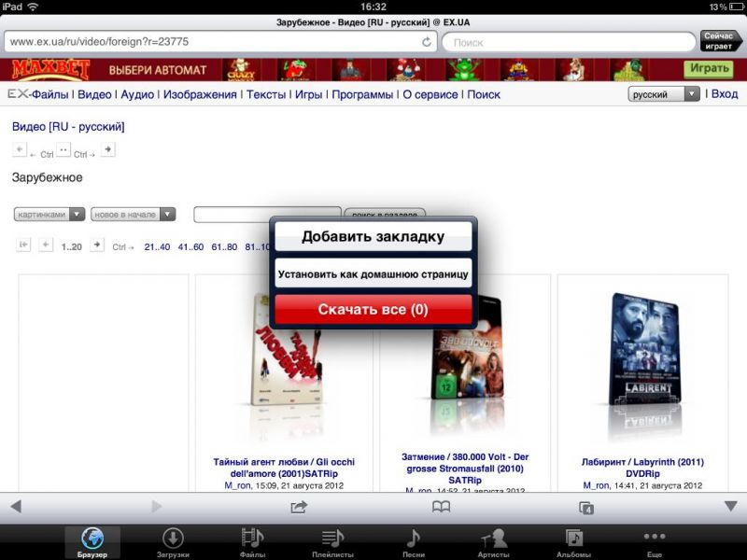Screen dimensions: 747x560
Task: Choose Установить как домашнюю страницу option
Action: pyautogui.click(x=373, y=274)
